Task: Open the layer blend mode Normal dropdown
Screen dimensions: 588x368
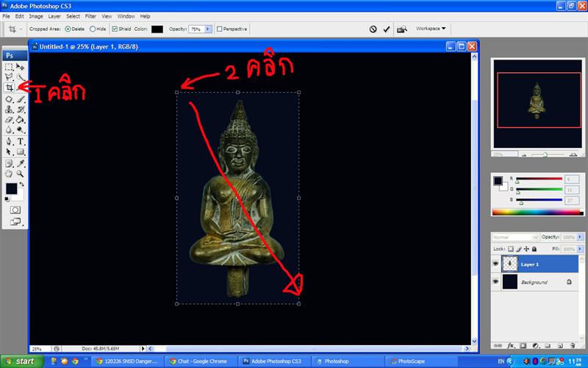Action: click(516, 237)
